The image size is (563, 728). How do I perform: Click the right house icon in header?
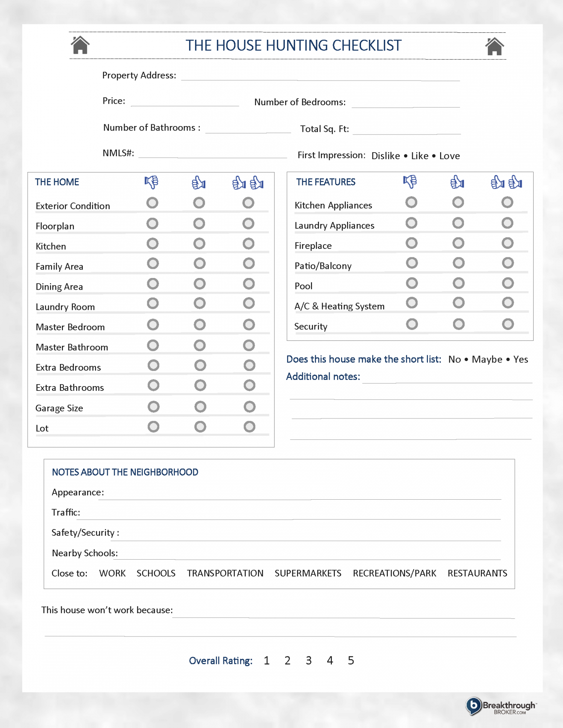tap(494, 46)
